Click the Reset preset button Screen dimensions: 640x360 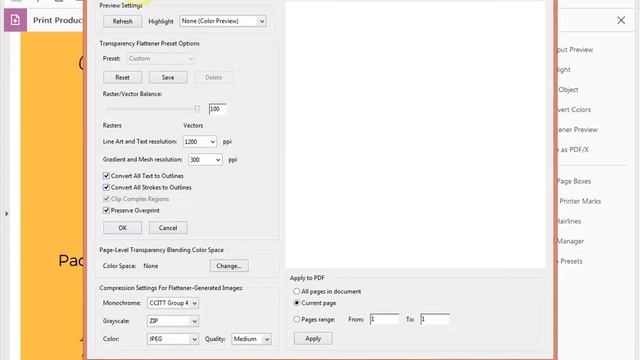pyautogui.click(x=122, y=77)
